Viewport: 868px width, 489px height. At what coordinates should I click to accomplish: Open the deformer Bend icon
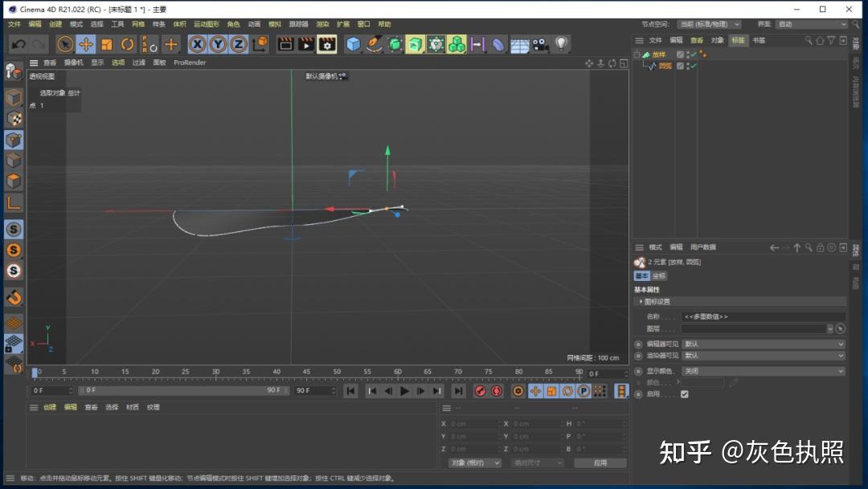(x=498, y=44)
